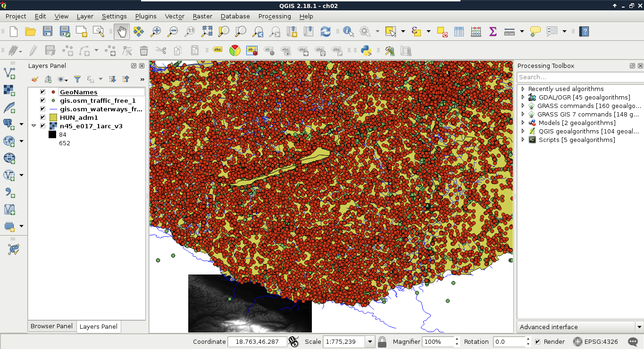Click the Zoom Full extent icon
The height and width of the screenshot is (349, 644).
207,32
